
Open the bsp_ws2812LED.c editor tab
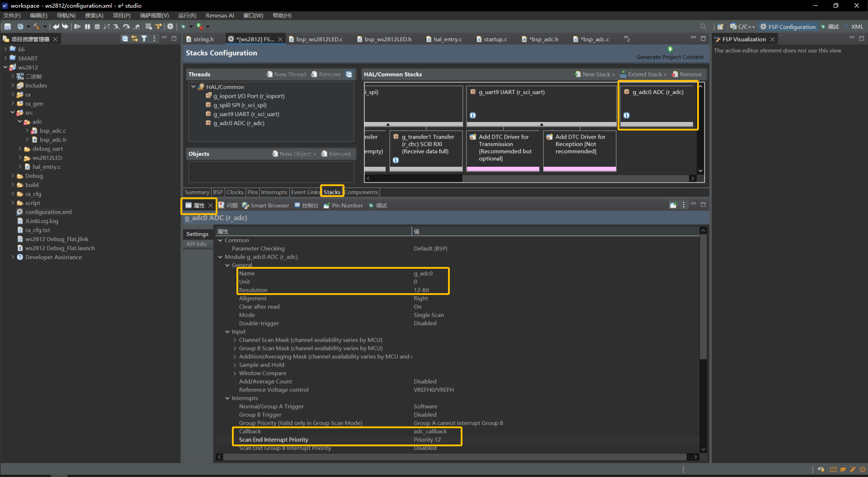coord(316,39)
